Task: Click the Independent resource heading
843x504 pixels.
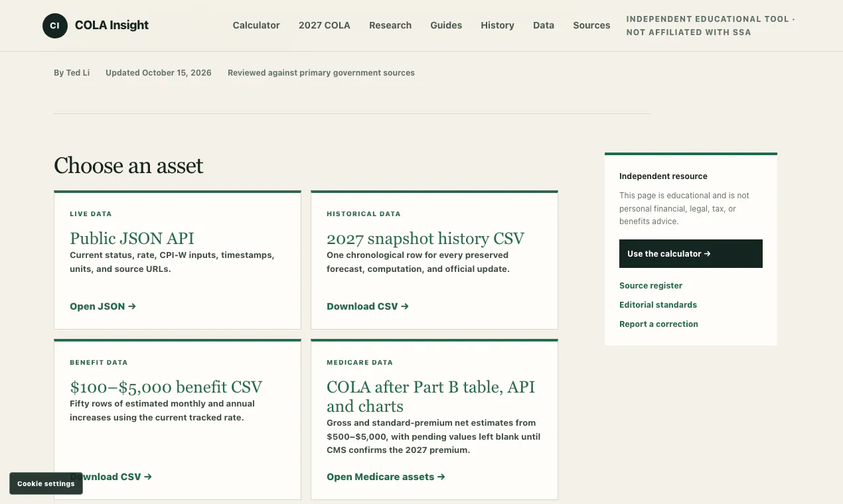Action: [x=663, y=176]
